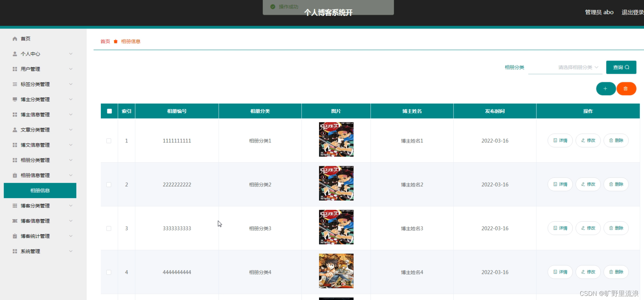Click the 相册分类 column header
This screenshot has width=644, height=300.
[260, 111]
